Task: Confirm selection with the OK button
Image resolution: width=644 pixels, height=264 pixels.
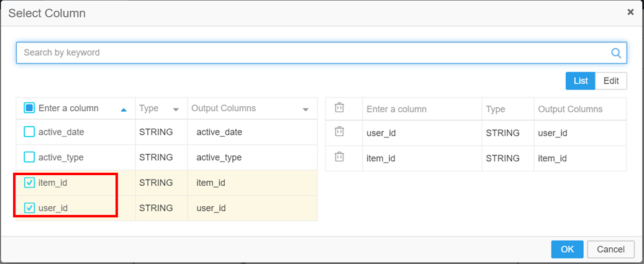Action: [567, 249]
